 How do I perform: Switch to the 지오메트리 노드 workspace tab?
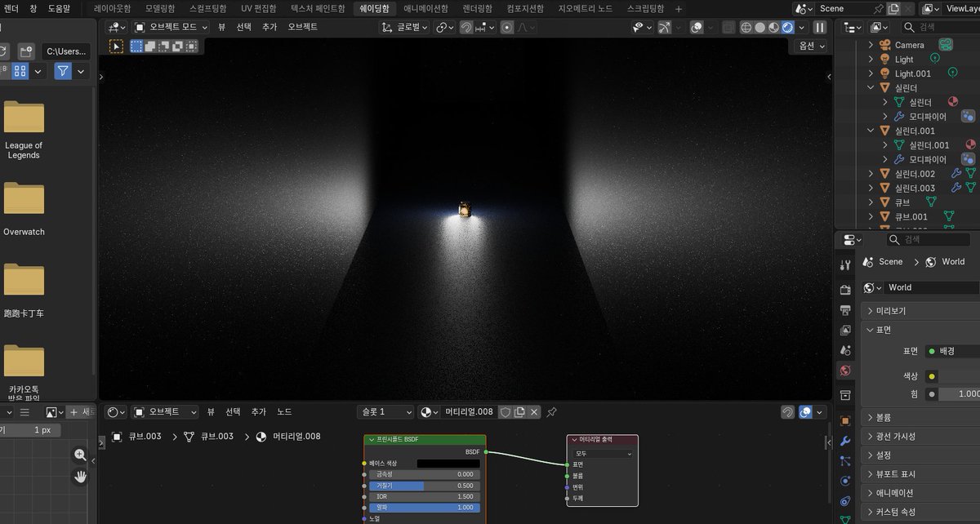point(585,8)
